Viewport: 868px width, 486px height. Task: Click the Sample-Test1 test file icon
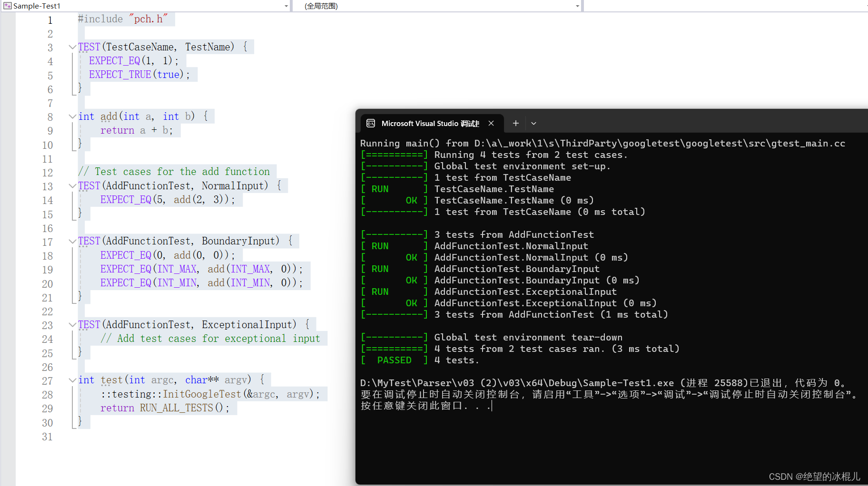pos(7,6)
